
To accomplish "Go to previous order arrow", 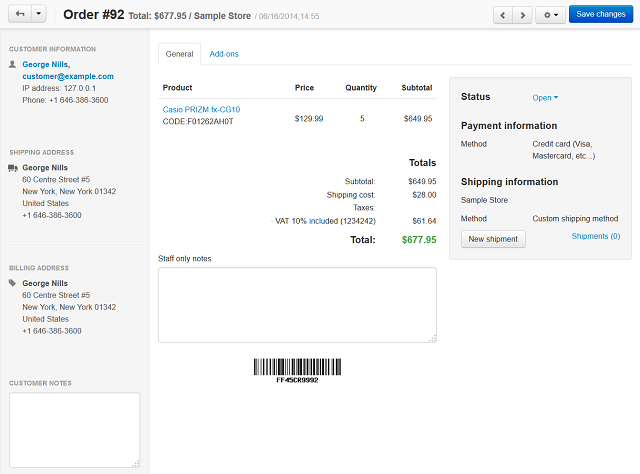I will [503, 15].
